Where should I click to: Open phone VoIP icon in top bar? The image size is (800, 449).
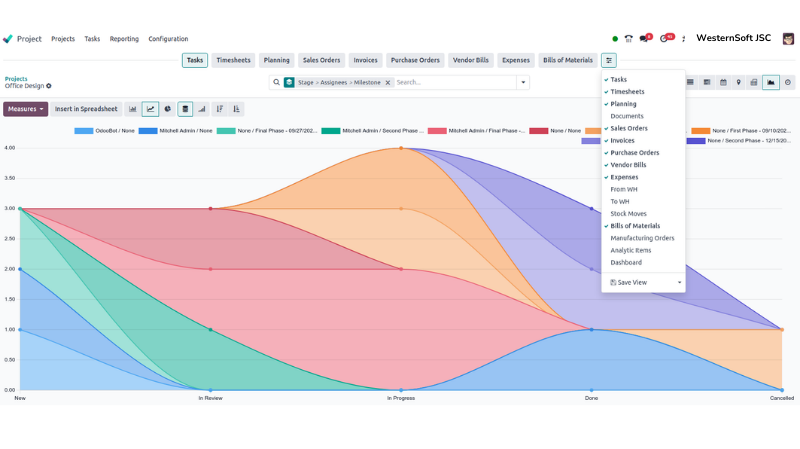click(x=627, y=39)
